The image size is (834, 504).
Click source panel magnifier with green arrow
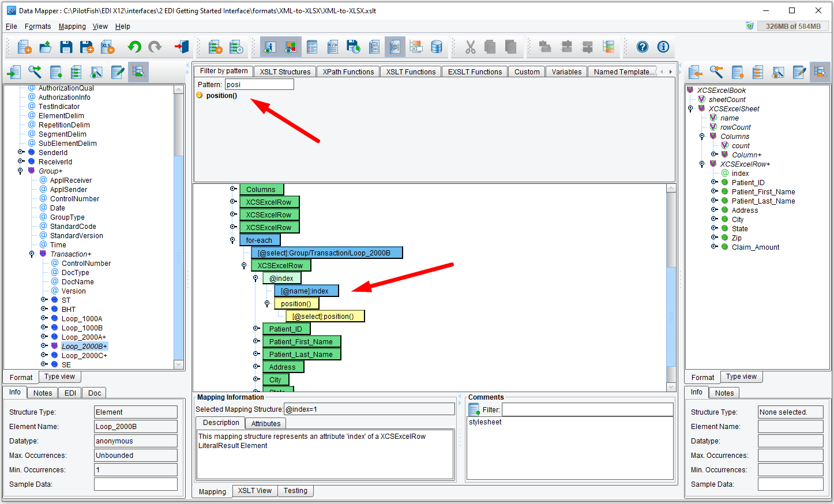(35, 72)
